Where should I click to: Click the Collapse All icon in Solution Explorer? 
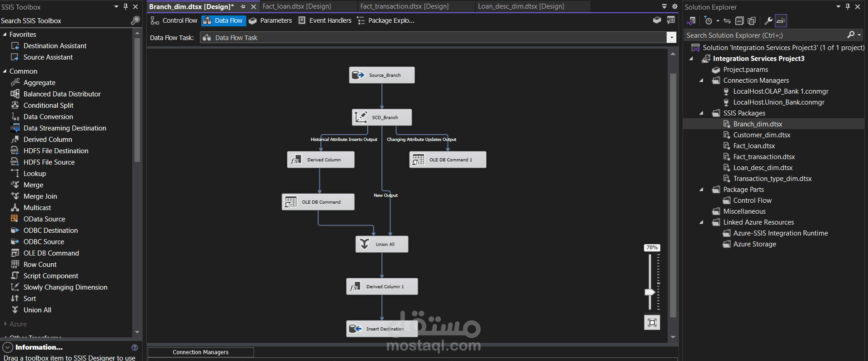coord(739,20)
